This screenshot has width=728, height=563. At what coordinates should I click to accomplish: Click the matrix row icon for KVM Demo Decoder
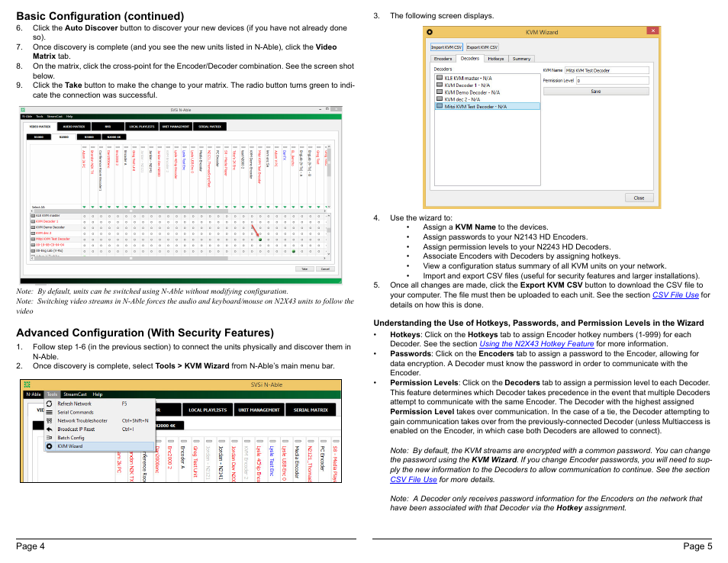tap(33, 227)
